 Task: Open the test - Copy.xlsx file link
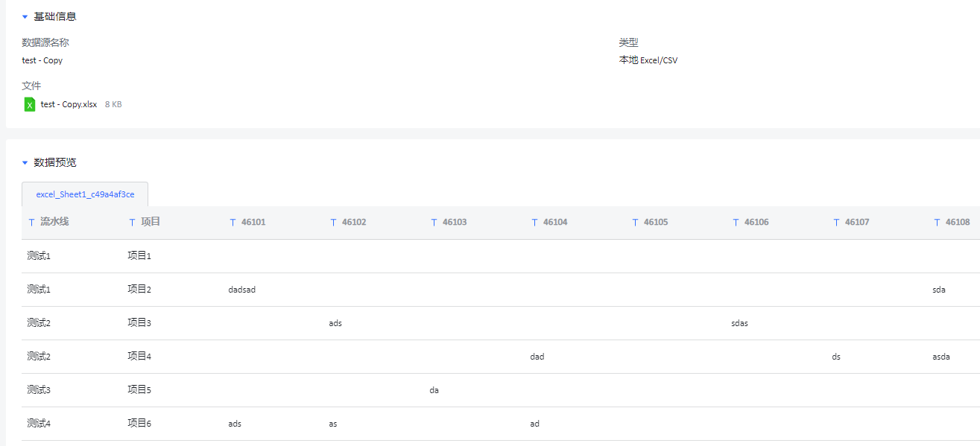pos(69,104)
